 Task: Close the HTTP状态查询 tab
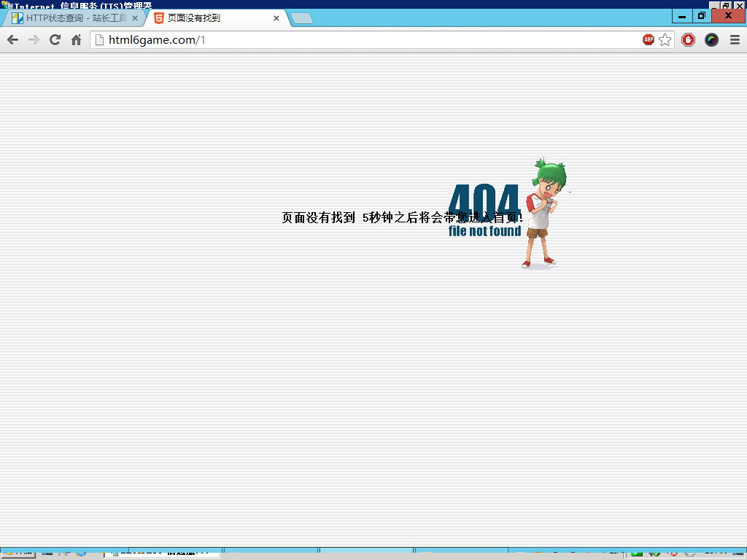(135, 18)
